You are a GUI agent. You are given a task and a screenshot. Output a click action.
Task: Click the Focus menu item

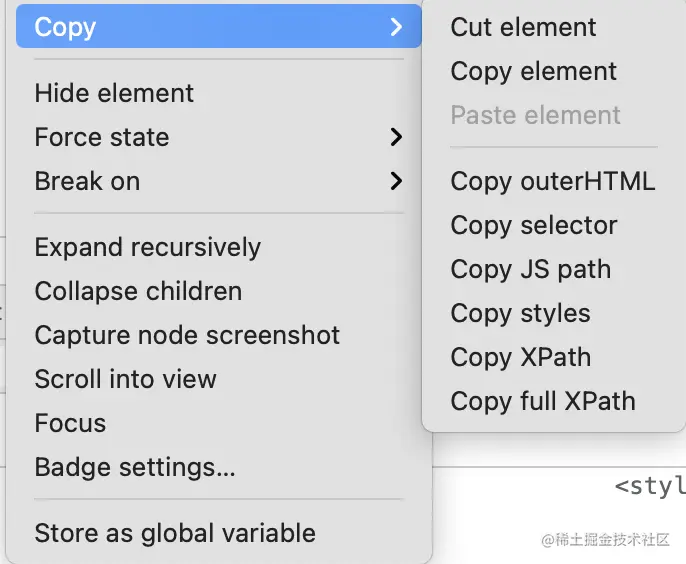[x=70, y=423]
